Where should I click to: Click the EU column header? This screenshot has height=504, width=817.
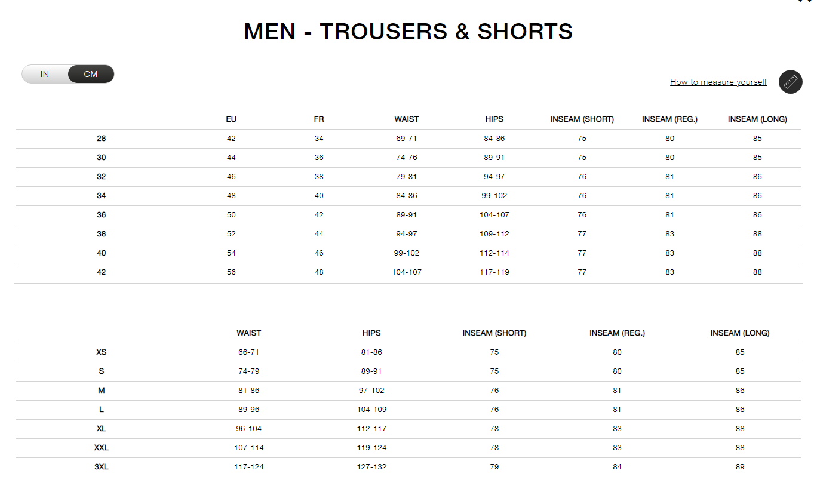tap(231, 119)
